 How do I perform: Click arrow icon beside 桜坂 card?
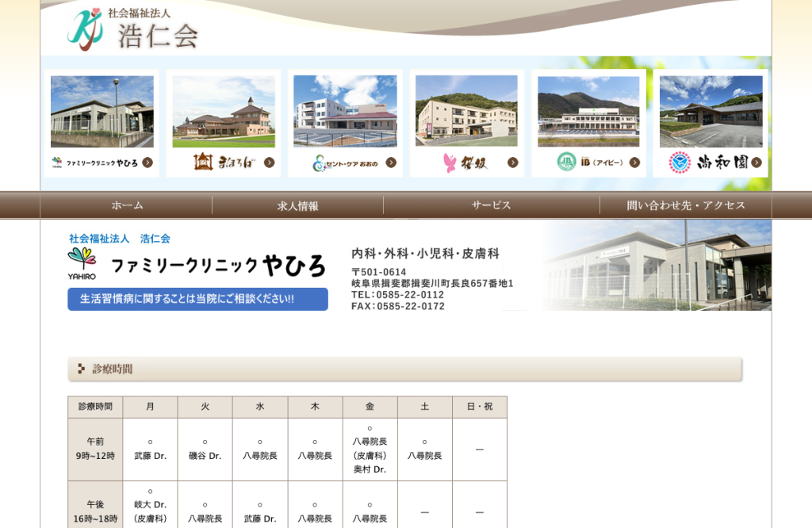(x=513, y=163)
